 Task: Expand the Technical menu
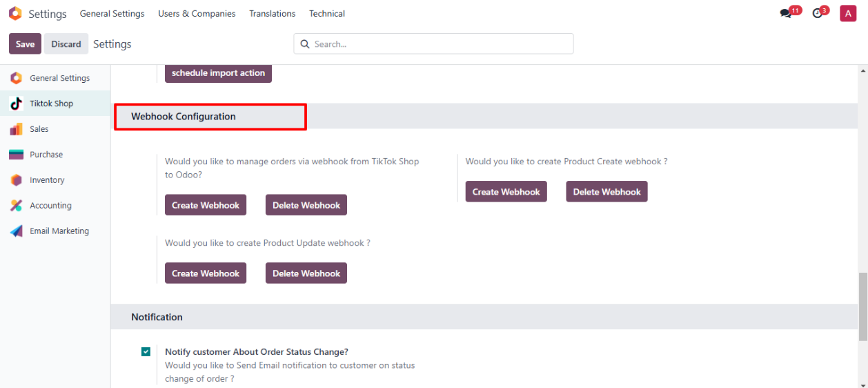(327, 14)
